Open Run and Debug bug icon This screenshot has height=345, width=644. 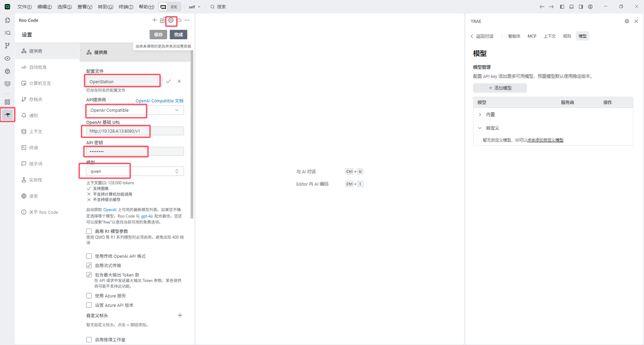(x=7, y=72)
